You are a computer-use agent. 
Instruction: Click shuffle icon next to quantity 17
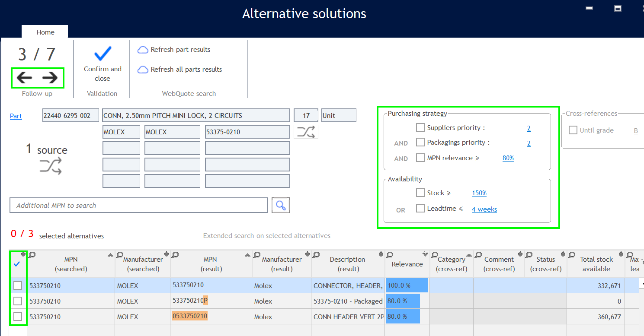(306, 132)
